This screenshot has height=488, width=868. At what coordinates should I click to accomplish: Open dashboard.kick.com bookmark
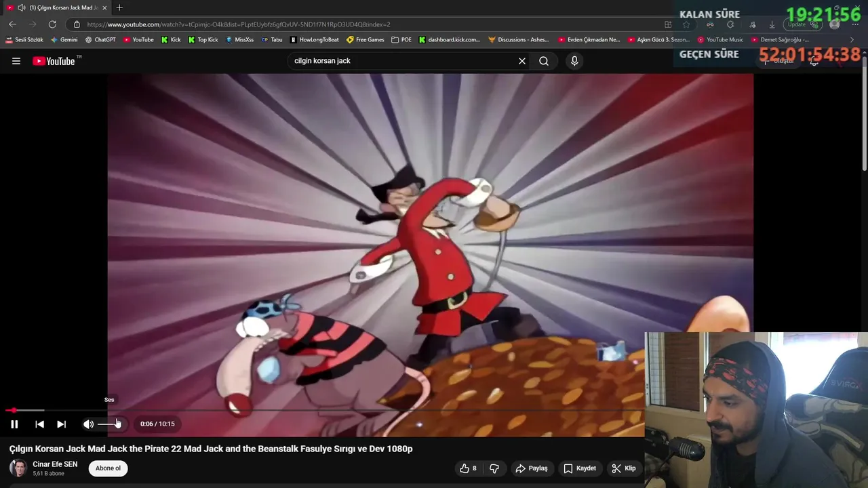tap(450, 40)
